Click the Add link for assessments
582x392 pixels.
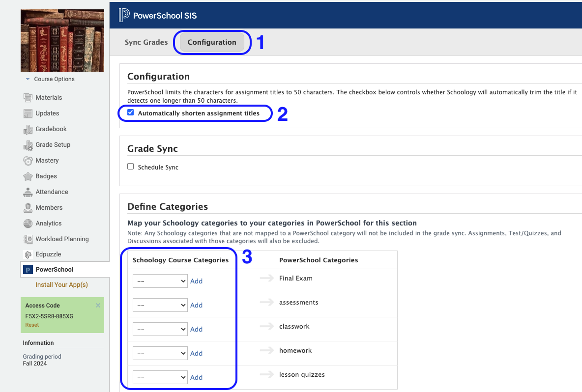pyautogui.click(x=196, y=305)
